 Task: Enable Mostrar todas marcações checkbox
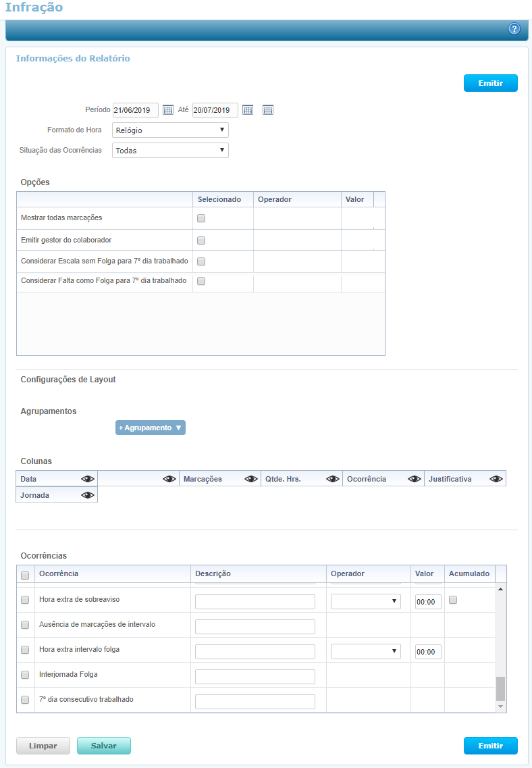[201, 218]
